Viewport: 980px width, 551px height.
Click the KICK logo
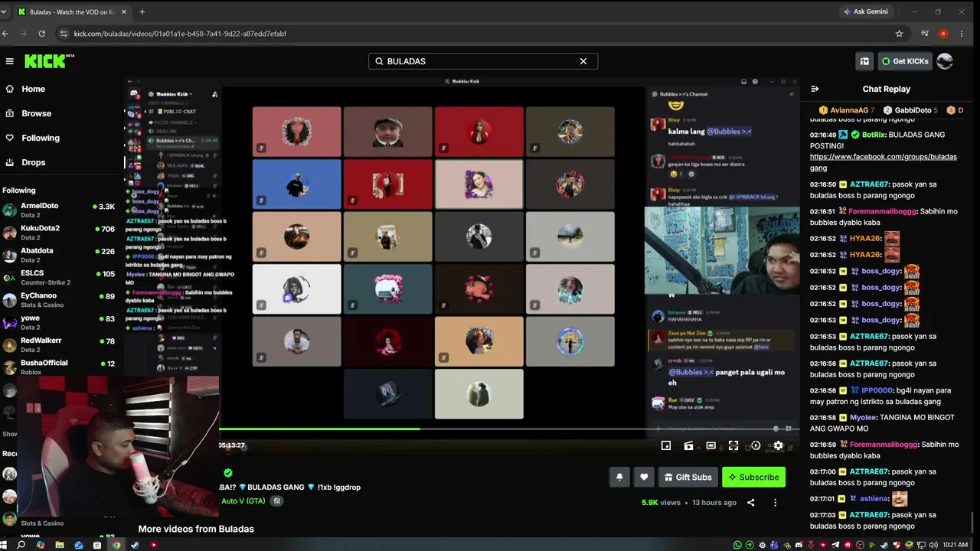coord(48,61)
